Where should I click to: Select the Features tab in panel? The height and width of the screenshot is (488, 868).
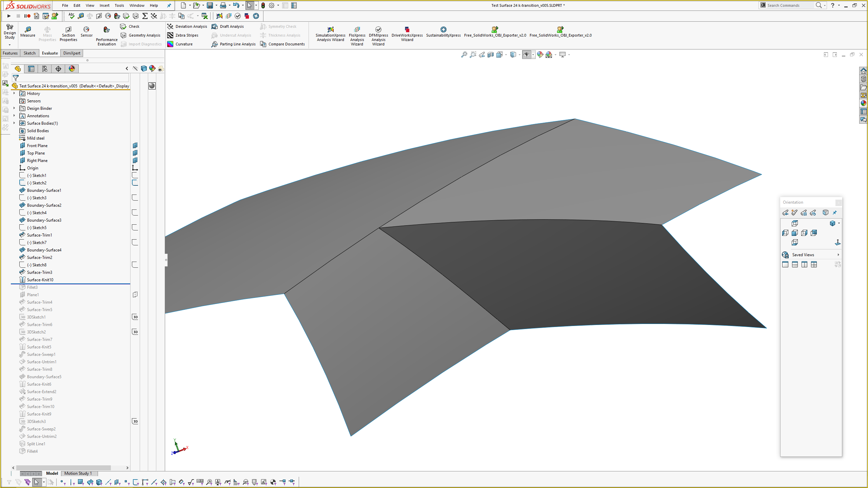click(x=11, y=53)
